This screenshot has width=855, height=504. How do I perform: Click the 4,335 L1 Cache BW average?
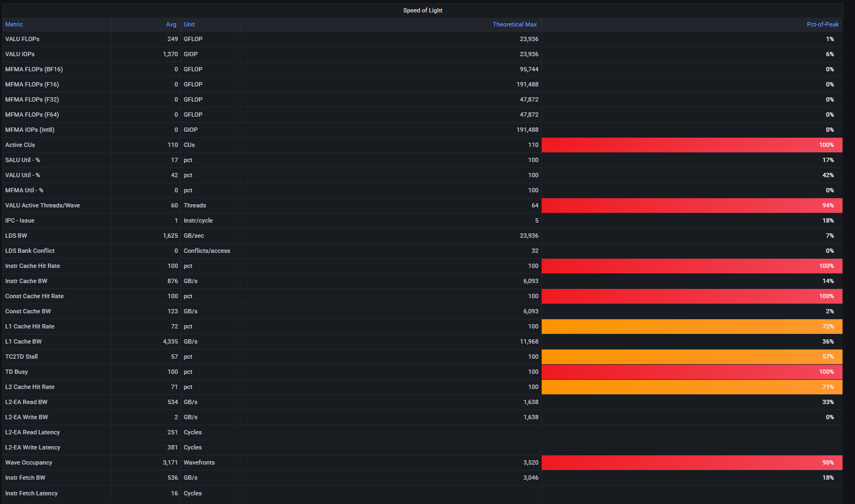point(170,341)
